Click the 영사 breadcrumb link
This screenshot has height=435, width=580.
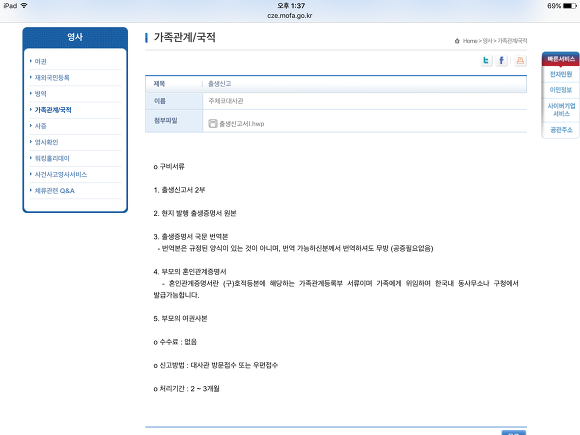click(x=488, y=41)
